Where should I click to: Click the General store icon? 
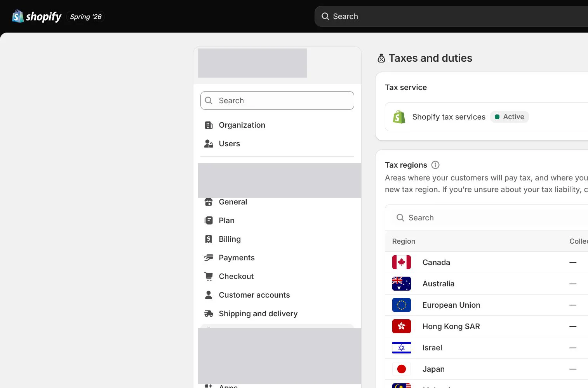(209, 202)
